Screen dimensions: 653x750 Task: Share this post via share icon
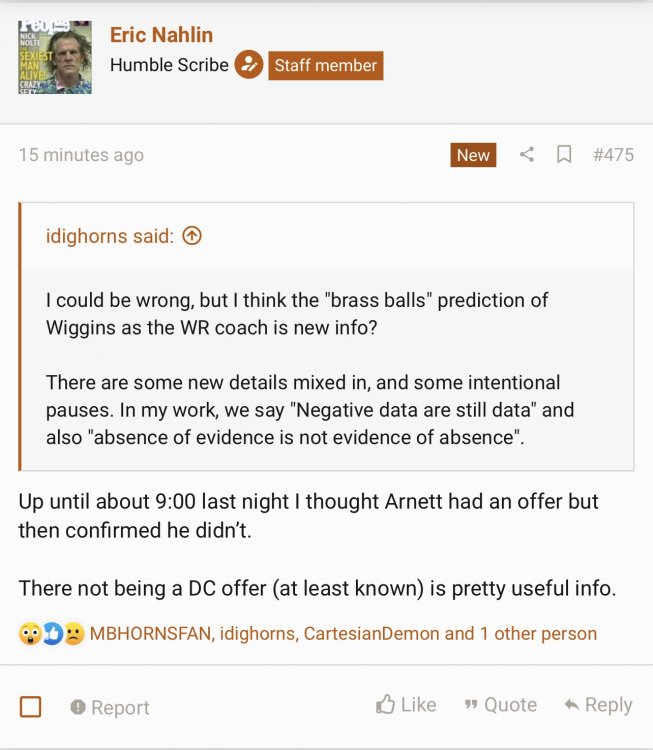[527, 155]
